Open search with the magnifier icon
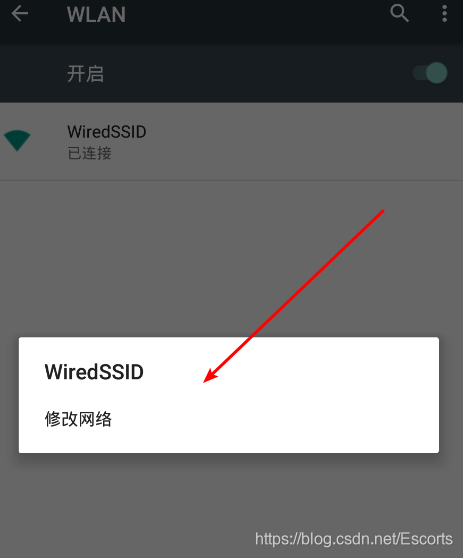 [x=399, y=14]
